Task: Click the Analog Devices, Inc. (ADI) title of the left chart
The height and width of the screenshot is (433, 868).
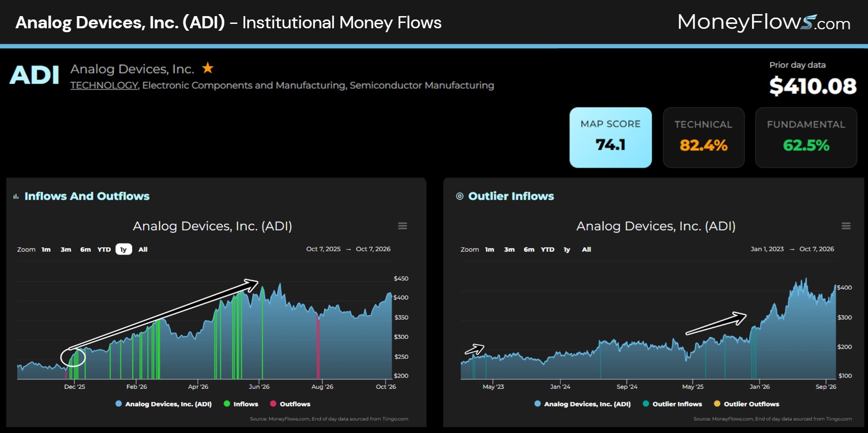Action: pyautogui.click(x=213, y=226)
